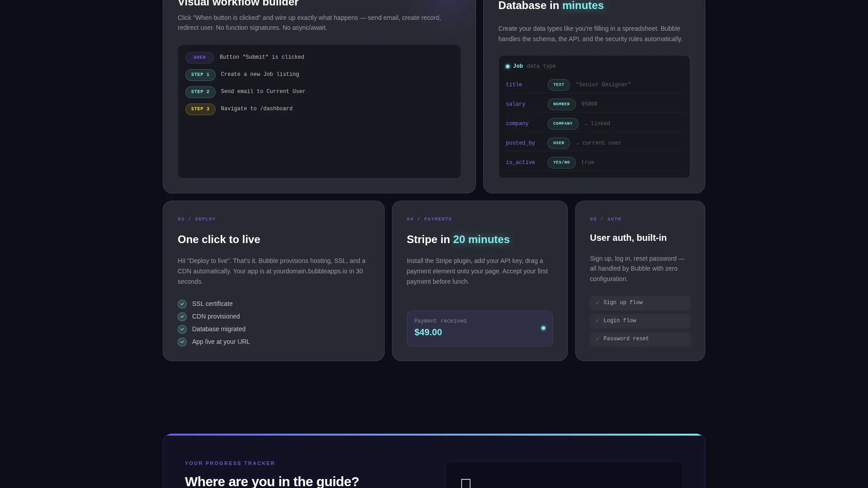Select the Login flow row
The width and height of the screenshot is (868, 488).
click(640, 321)
